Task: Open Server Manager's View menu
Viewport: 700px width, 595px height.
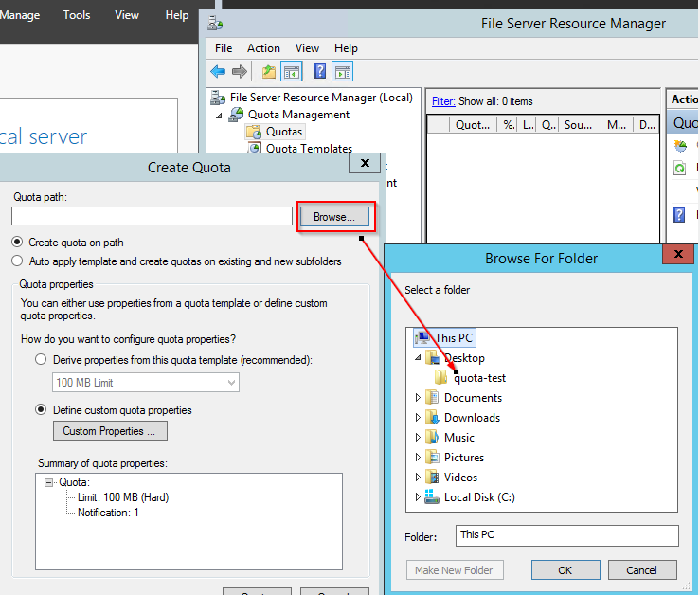Action: (127, 15)
